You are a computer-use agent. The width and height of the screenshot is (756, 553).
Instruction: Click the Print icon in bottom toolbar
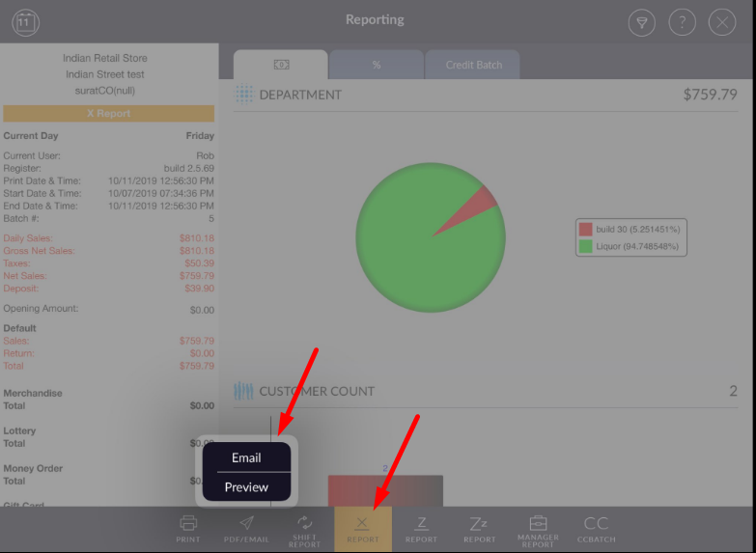coord(188,528)
